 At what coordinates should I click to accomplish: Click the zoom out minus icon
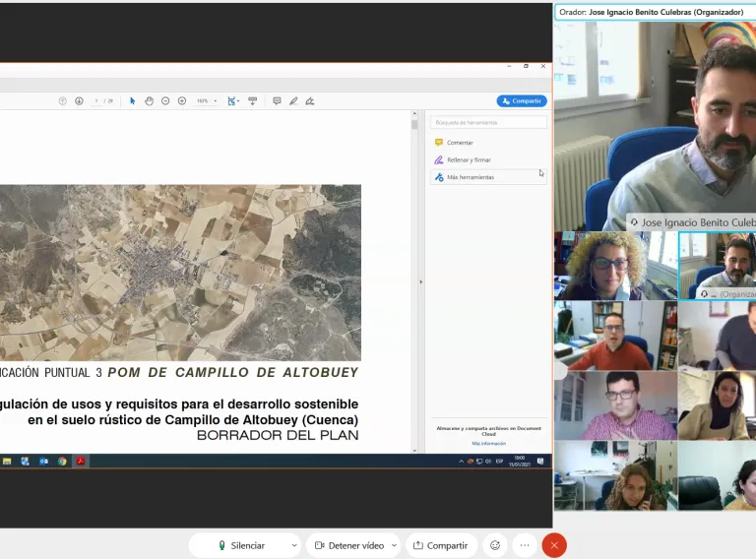pyautogui.click(x=165, y=100)
